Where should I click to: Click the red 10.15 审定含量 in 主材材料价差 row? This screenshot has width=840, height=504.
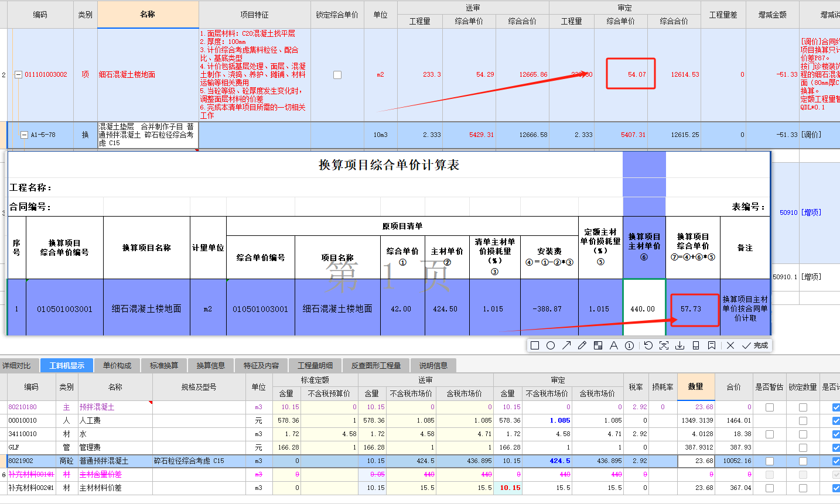tap(510, 488)
